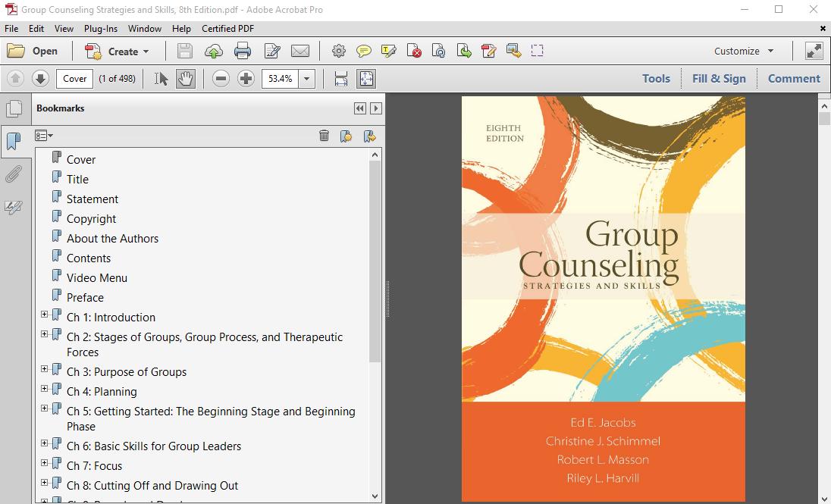
Task: Add a sticky note comment
Action: pyautogui.click(x=364, y=52)
